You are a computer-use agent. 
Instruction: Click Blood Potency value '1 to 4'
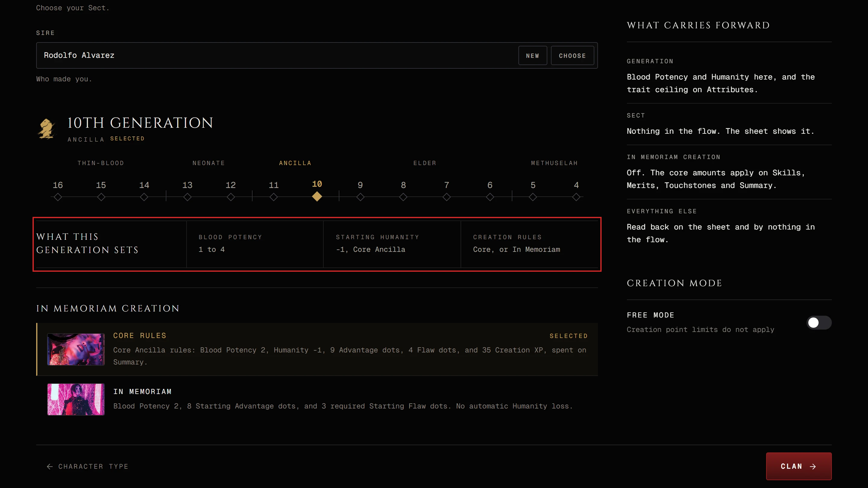(212, 249)
